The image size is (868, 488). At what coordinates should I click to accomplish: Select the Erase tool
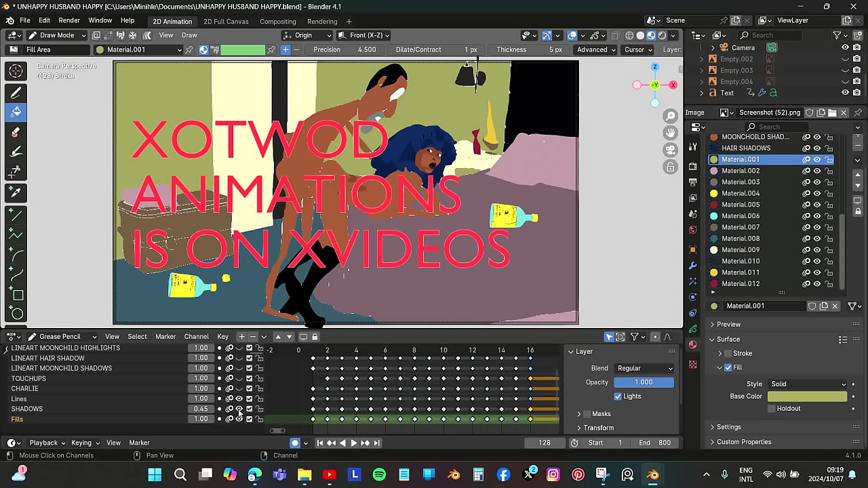16,132
